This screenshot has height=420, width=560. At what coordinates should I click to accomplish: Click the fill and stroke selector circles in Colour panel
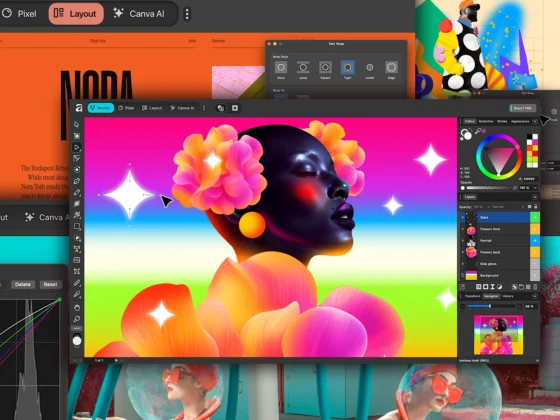tap(466, 134)
